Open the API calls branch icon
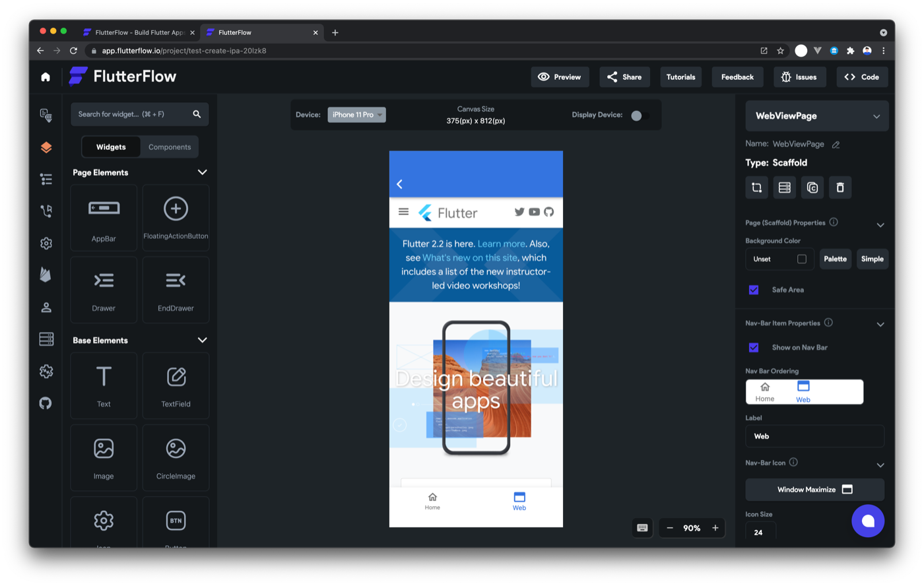This screenshot has height=586, width=924. point(46,211)
